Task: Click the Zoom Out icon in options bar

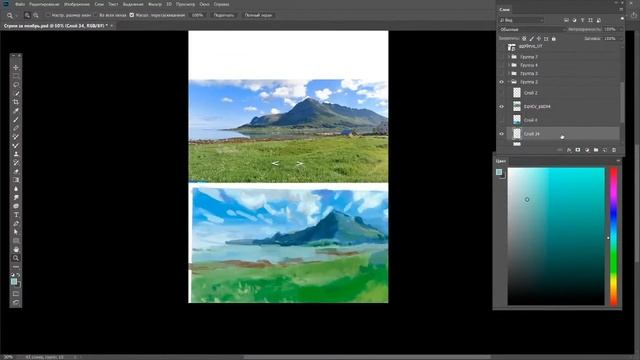Action: (36, 15)
